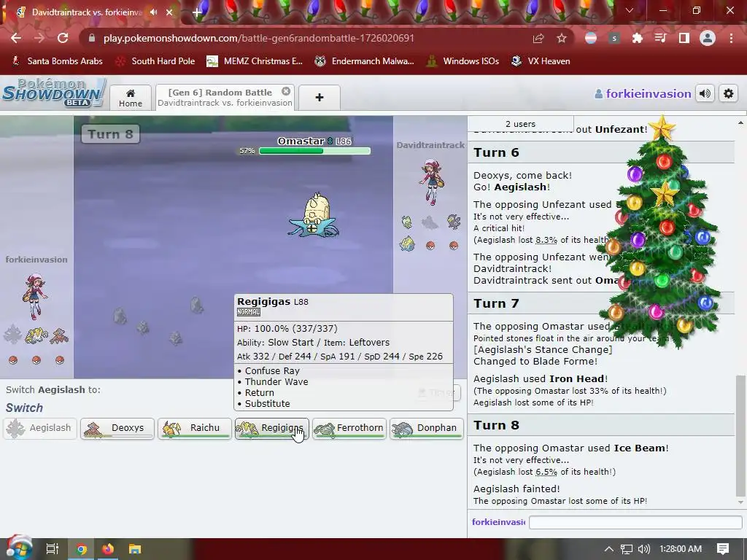Click Davidtraintrack's trainer sprite
The width and height of the screenshot is (747, 560).
[x=432, y=182]
